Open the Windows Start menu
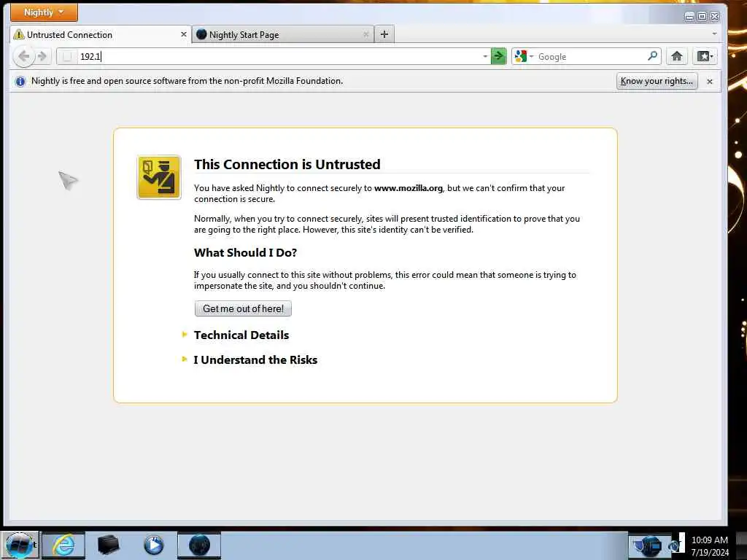Image resolution: width=747 pixels, height=560 pixels. click(20, 545)
